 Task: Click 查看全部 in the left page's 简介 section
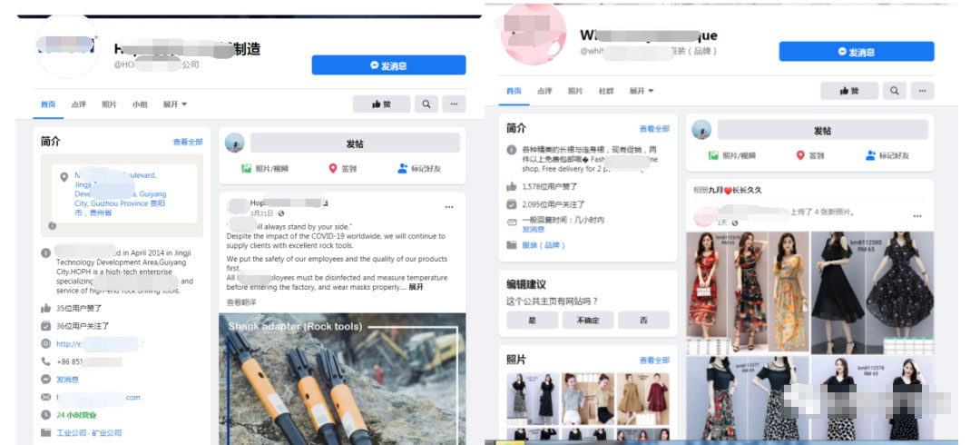click(188, 142)
